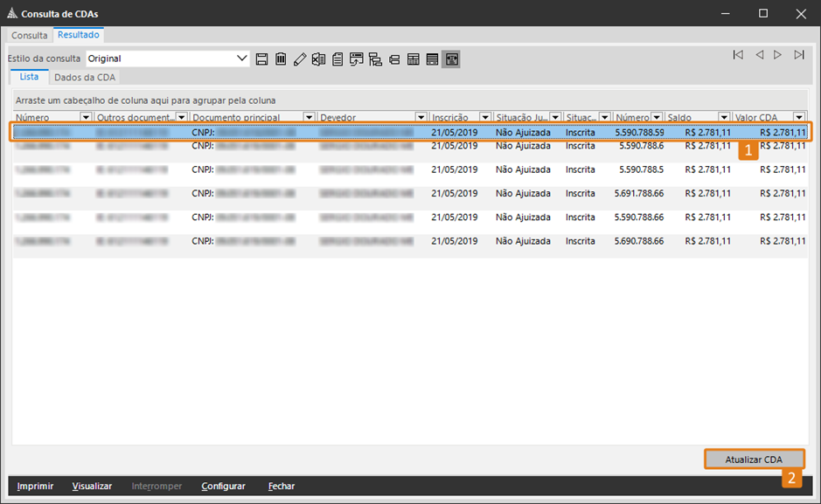Screen dimensions: 821x504
Task: Click the text document export icon
Action: point(337,59)
